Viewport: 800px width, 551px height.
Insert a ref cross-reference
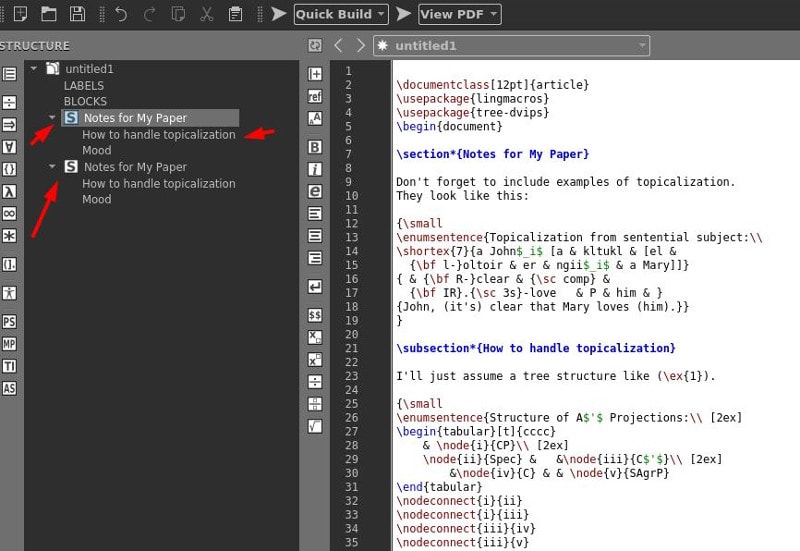(315, 96)
